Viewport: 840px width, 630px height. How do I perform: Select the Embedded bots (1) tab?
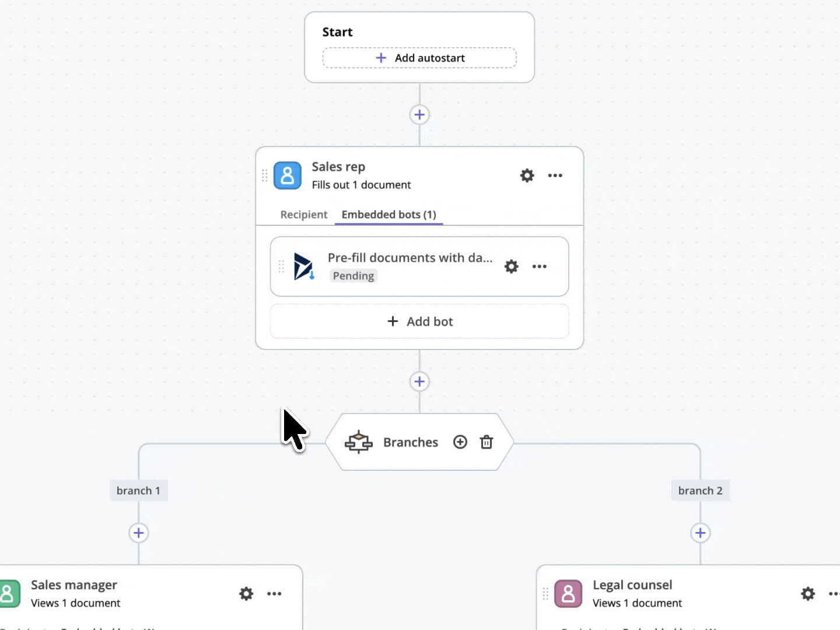[388, 215]
